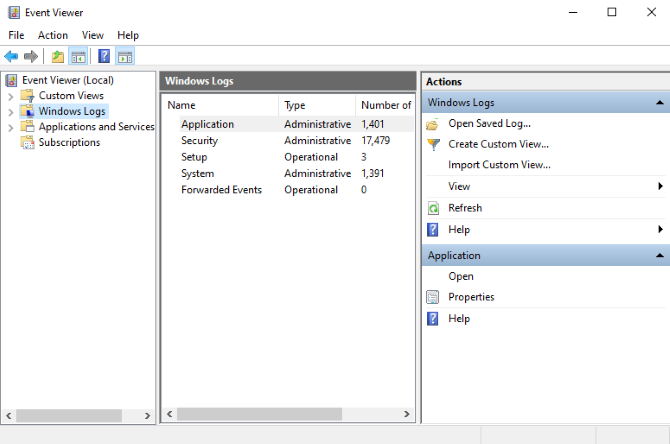670x444 pixels.
Task: Toggle Show/Hide Action Pane toolbar icon
Action: [125, 56]
